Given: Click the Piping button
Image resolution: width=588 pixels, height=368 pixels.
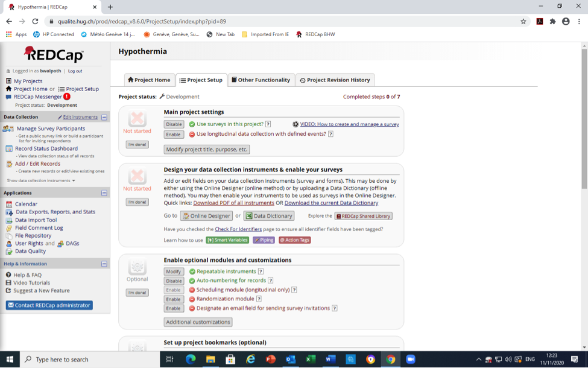Looking at the screenshot, I should coord(264,240).
